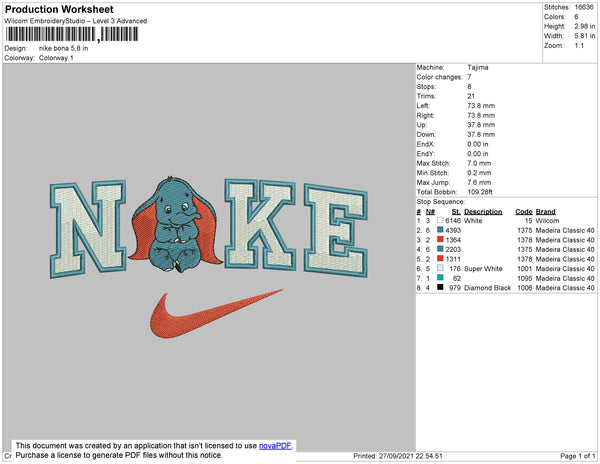Select the Max Stitch value 7.0 mm

point(479,163)
